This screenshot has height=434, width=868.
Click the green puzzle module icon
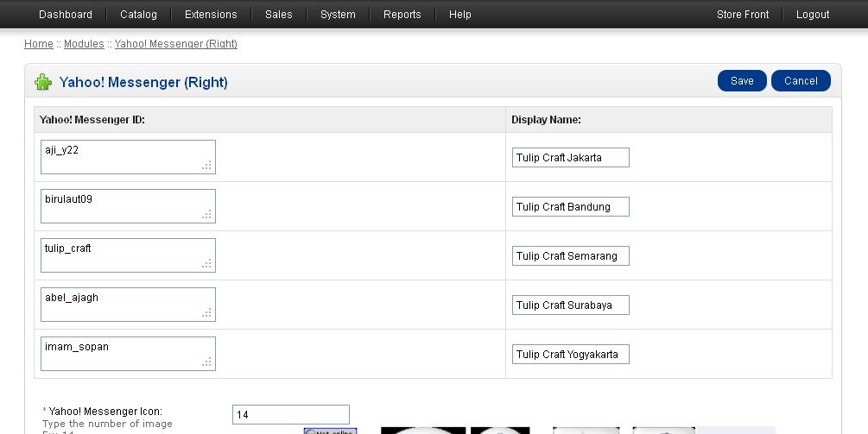click(x=43, y=82)
